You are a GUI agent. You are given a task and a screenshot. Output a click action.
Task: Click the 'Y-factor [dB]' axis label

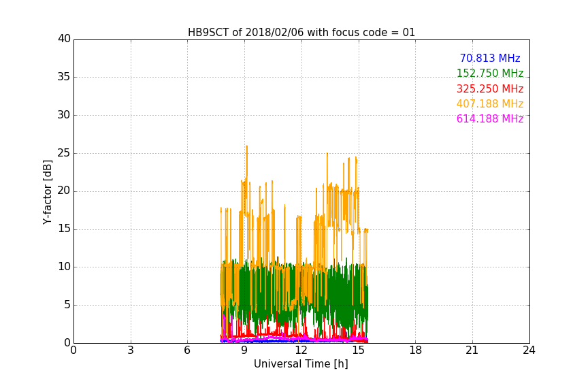coord(47,192)
